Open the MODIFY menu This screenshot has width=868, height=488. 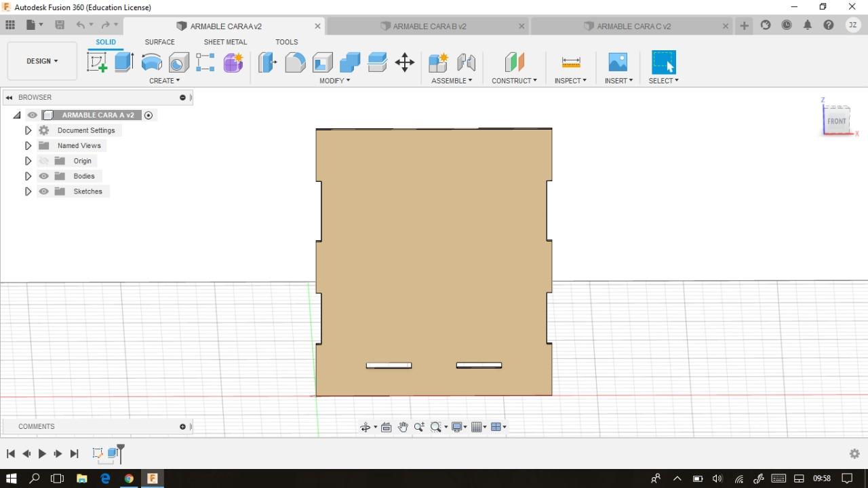[334, 81]
